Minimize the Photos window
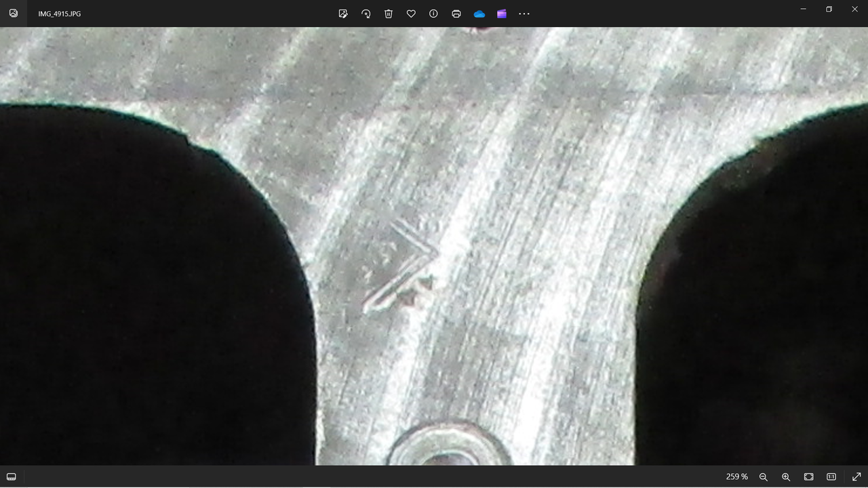Image resolution: width=868 pixels, height=488 pixels. (804, 9)
